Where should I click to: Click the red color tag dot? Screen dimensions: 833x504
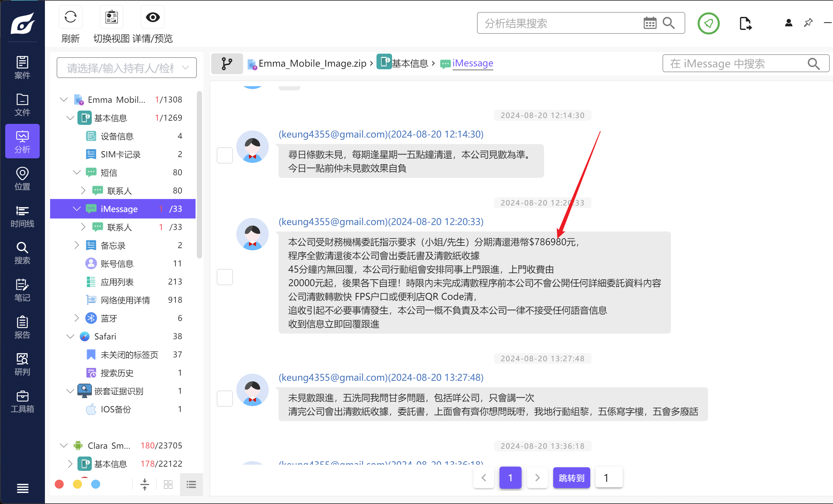tap(59, 484)
